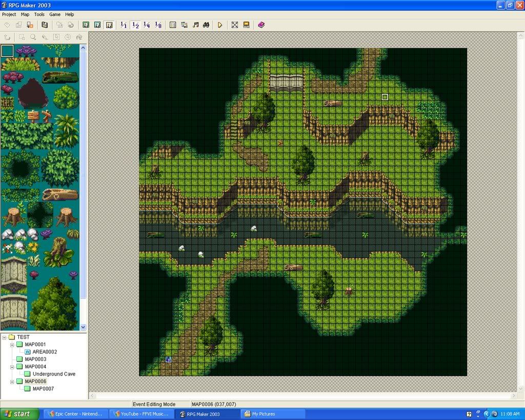Open the Tools menu
This screenshot has height=420, width=525.
39,14
